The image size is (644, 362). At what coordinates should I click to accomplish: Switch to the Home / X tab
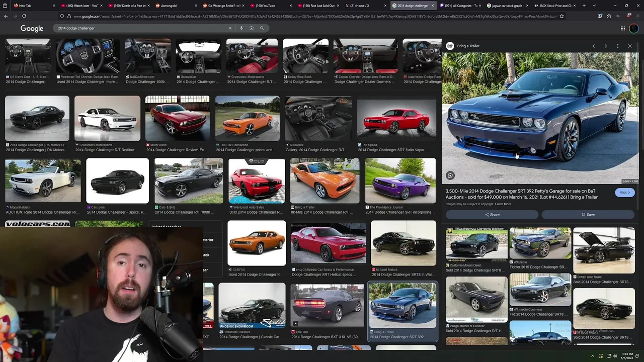pyautogui.click(x=365, y=6)
